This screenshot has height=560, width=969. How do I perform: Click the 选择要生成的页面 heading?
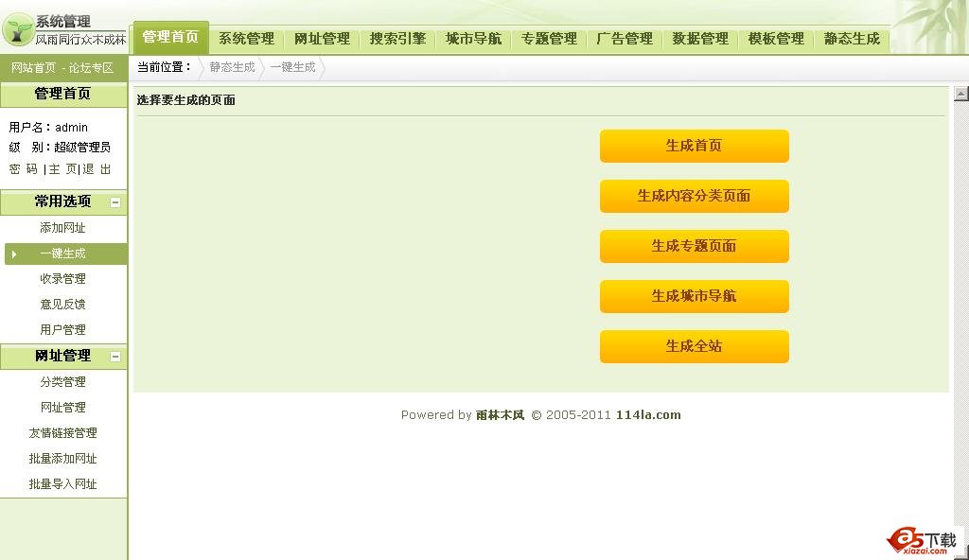point(186,100)
